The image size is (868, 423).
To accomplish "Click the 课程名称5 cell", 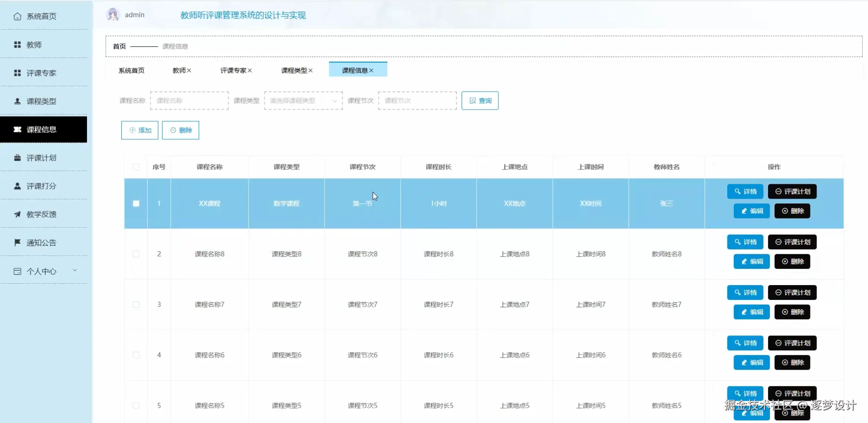I will tap(210, 405).
